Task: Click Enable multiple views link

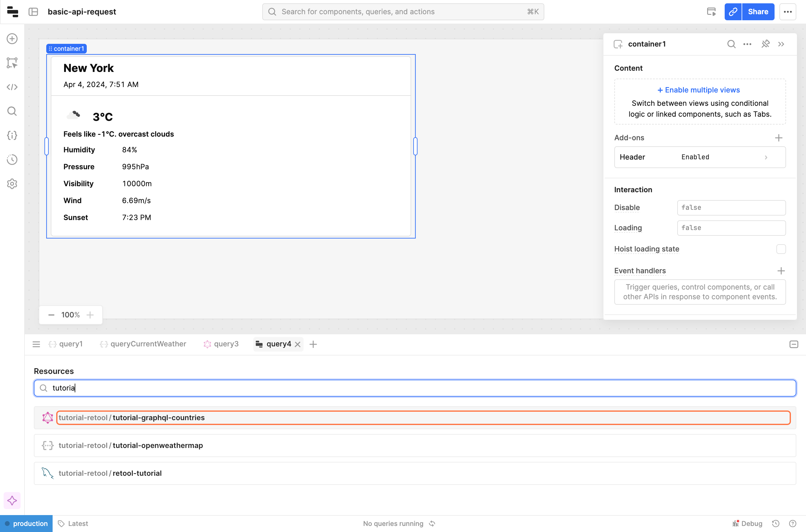Action: point(698,90)
